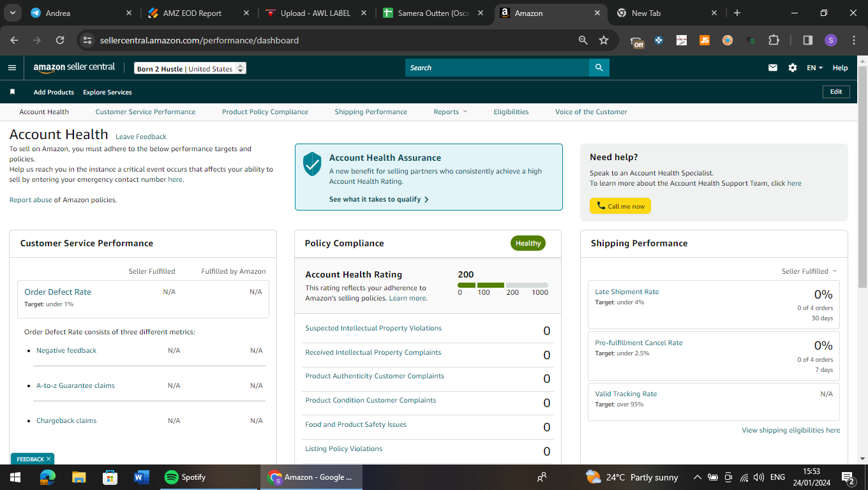Click the bookmark flag icon beside Add Products
Screen dimensions: 868x490
pos(12,92)
